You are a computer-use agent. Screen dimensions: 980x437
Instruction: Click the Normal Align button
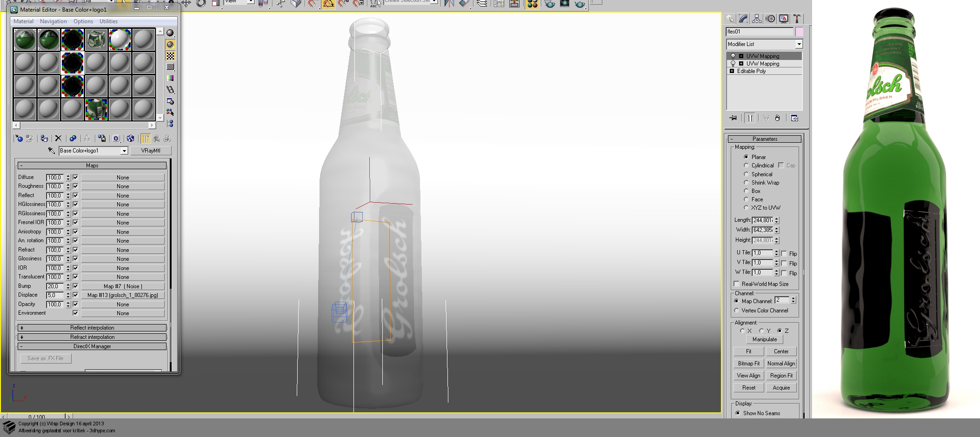click(x=781, y=364)
